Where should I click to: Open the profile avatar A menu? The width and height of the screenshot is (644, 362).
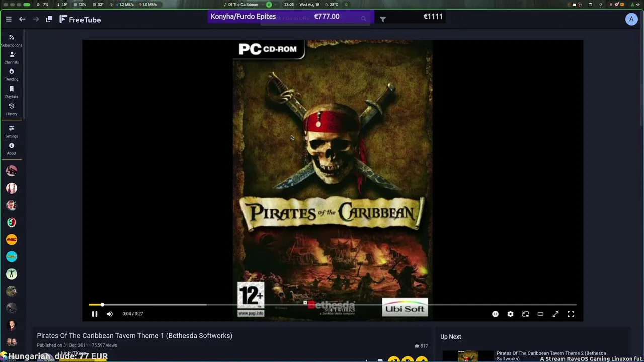click(631, 19)
